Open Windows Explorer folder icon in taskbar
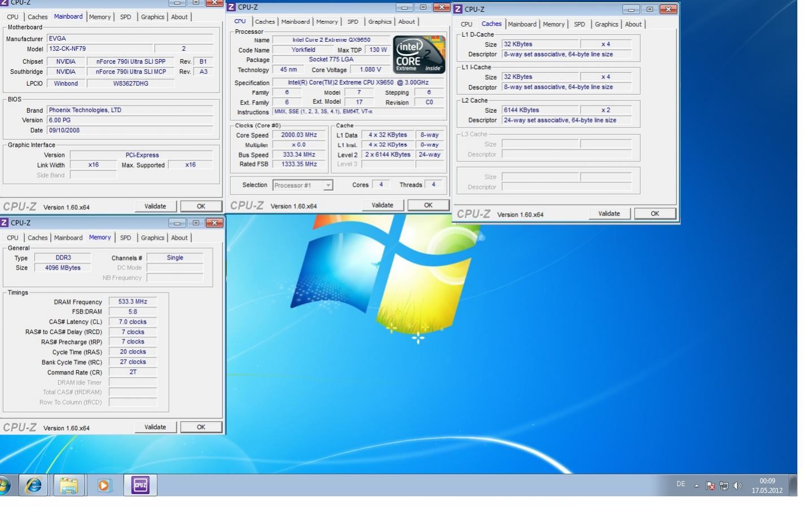Image resolution: width=812 pixels, height=507 pixels. click(69, 485)
